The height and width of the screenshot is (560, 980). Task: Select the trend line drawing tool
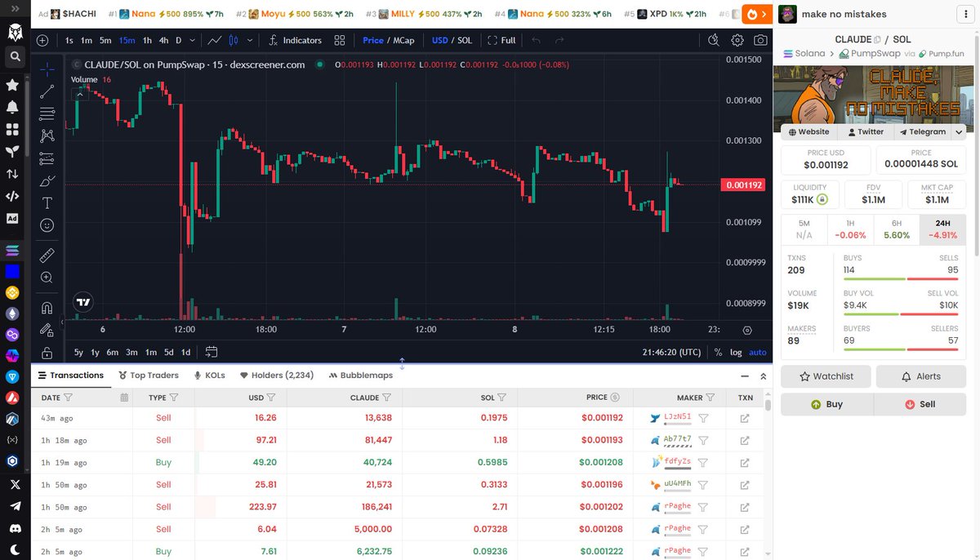[47, 91]
